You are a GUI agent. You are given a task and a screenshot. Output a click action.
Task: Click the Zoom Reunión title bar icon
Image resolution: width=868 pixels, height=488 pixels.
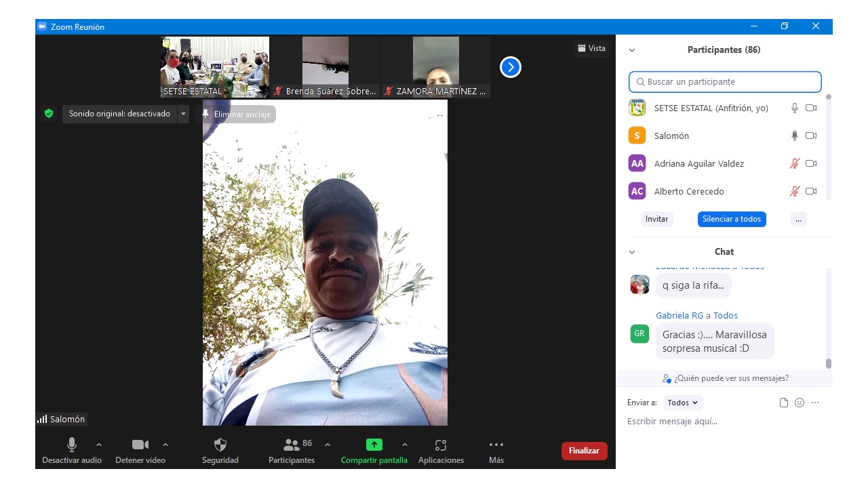click(42, 26)
